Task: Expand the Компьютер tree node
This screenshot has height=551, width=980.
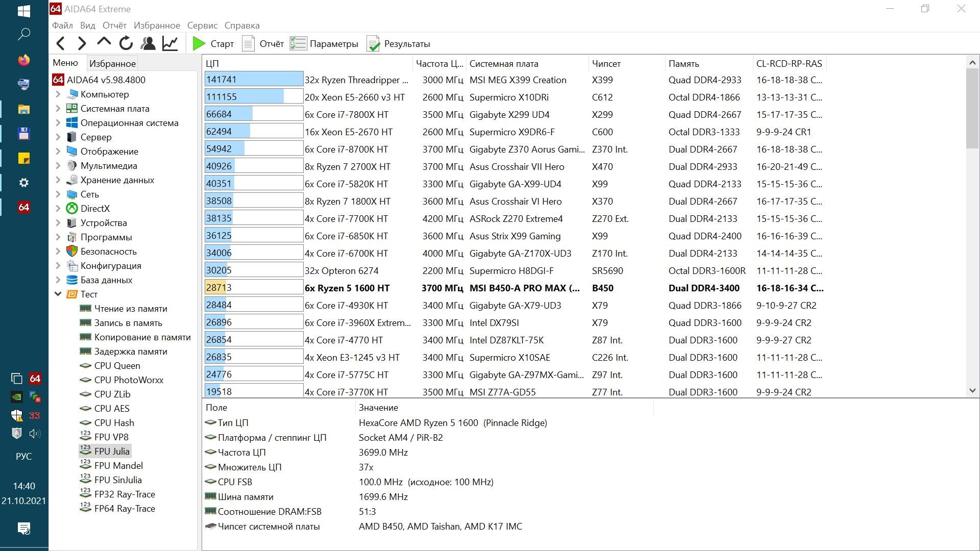Action: (58, 94)
